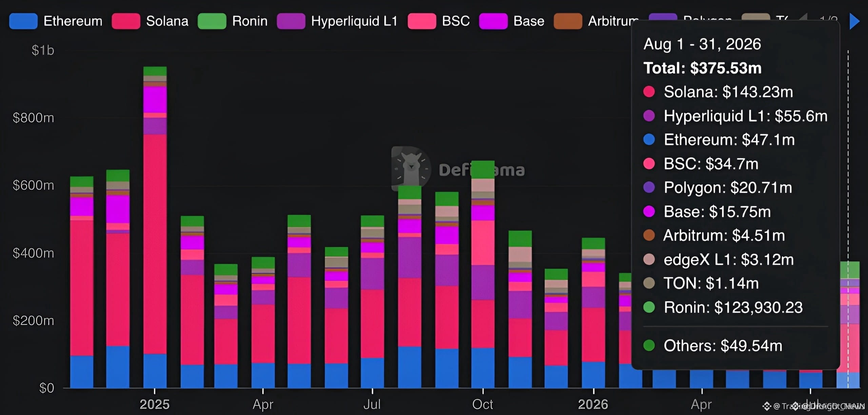
Task: Click the Solana legend label
Action: (167, 21)
